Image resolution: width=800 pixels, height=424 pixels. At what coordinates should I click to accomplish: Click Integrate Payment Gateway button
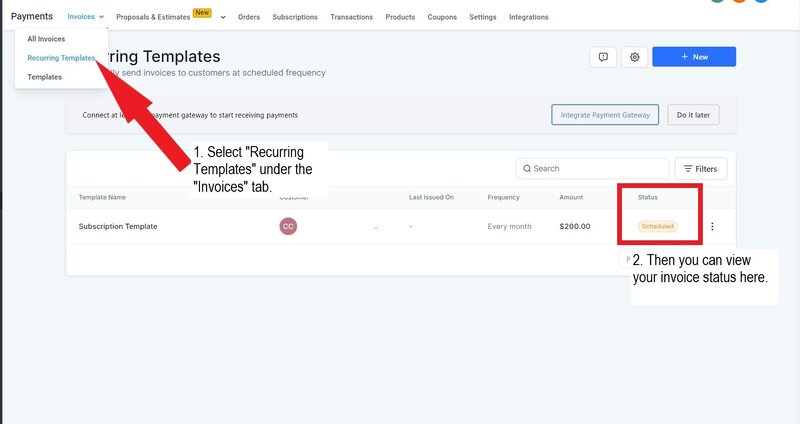pos(605,115)
